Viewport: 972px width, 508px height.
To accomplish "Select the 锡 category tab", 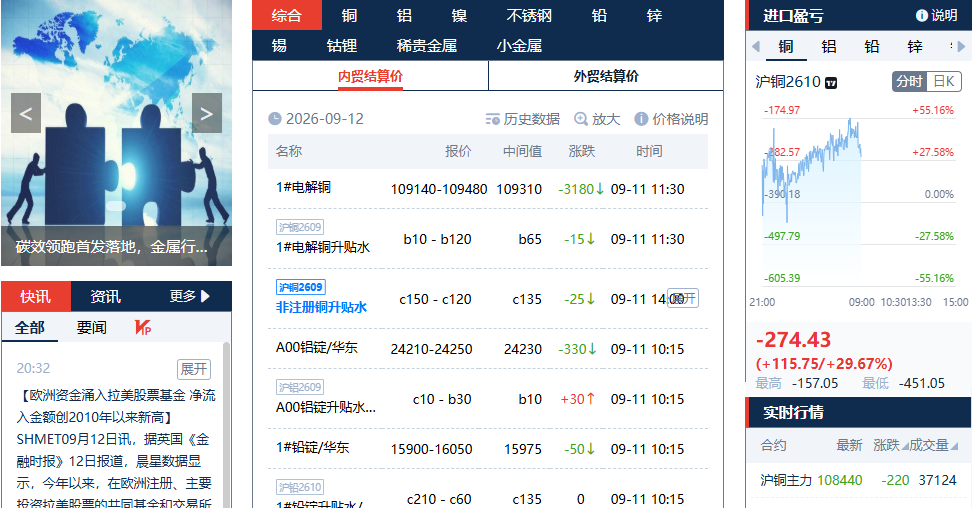I will (x=280, y=45).
